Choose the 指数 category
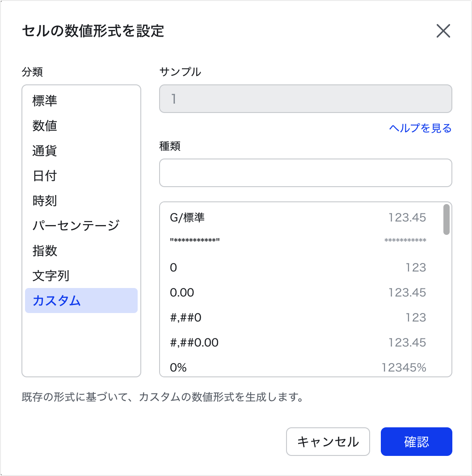Viewport: 472px width, 476px height. click(81, 251)
